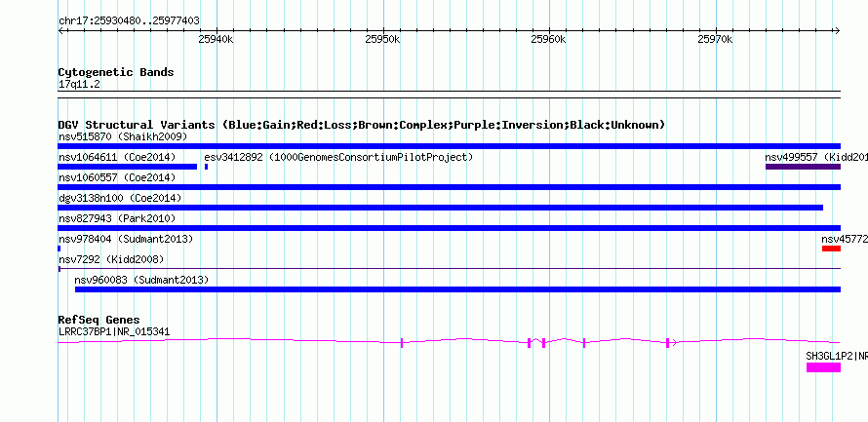Select the thin nsv7292 (Kidd2008) line

(449, 269)
